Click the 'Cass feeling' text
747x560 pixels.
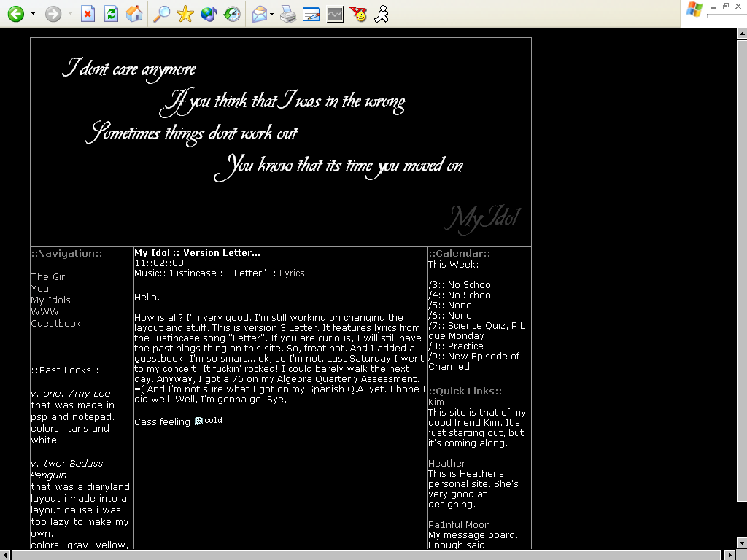[x=162, y=421]
